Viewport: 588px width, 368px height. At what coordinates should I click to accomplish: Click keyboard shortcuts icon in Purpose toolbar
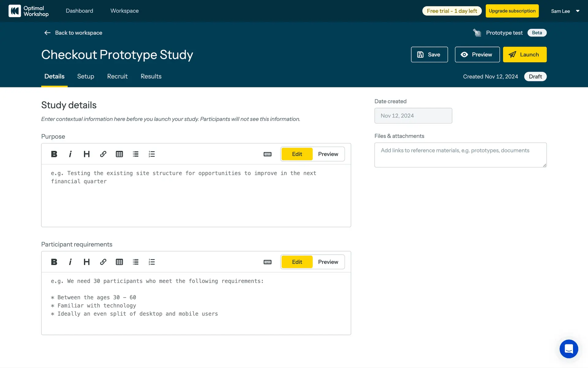click(267, 154)
